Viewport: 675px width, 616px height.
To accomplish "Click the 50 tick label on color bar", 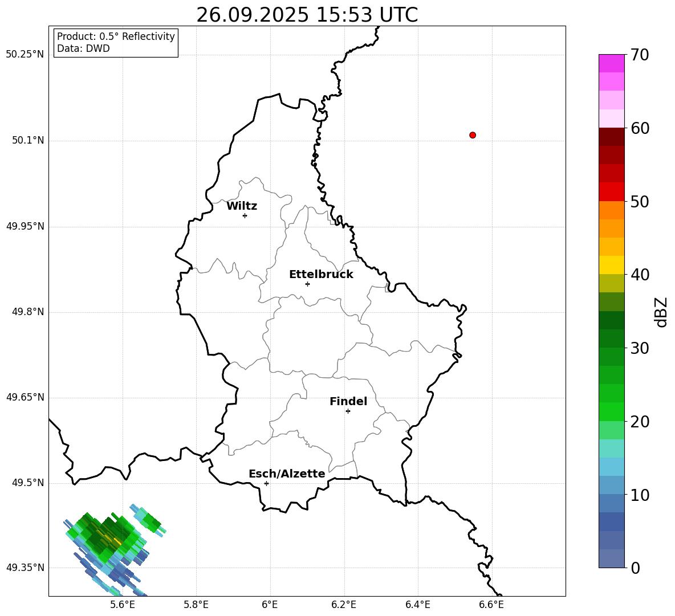I will coord(640,201).
